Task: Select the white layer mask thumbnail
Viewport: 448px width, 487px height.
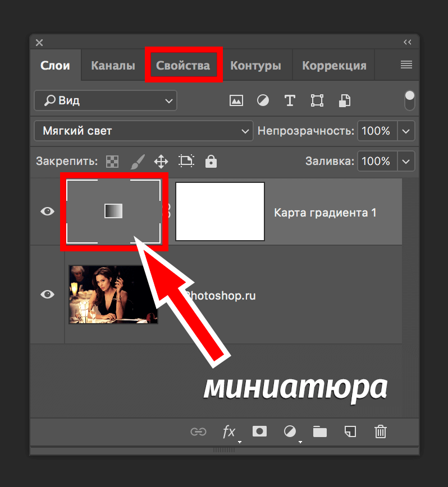Action: click(x=220, y=212)
